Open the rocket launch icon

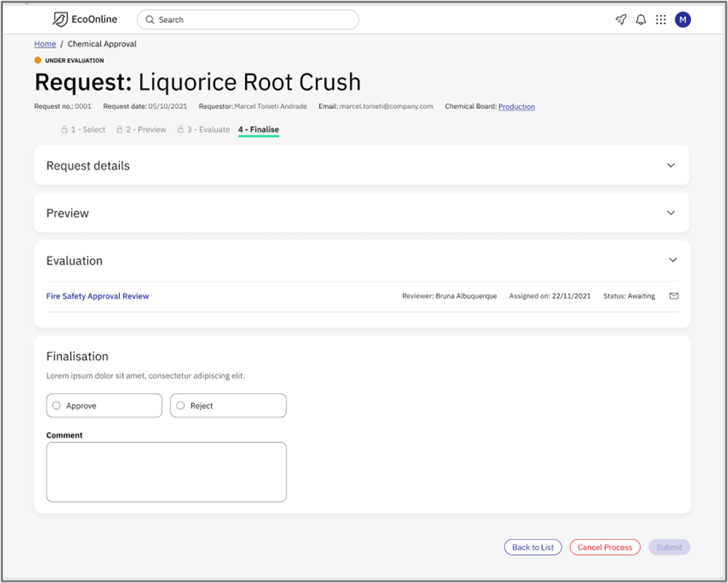click(x=621, y=20)
